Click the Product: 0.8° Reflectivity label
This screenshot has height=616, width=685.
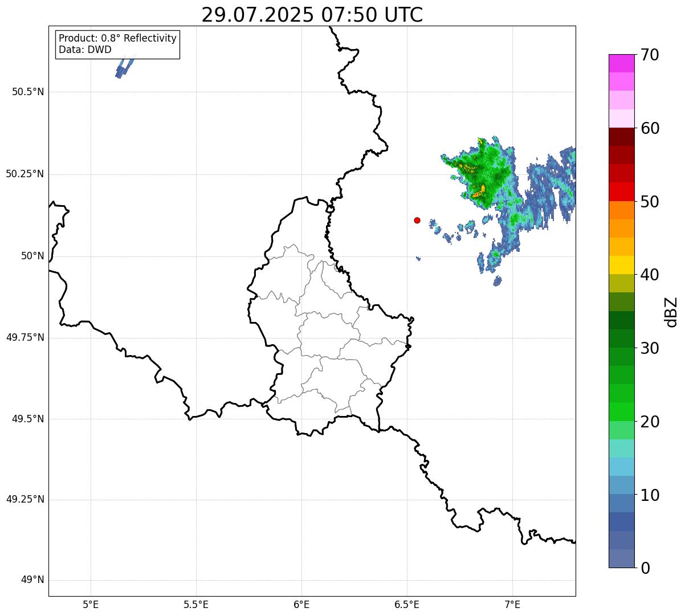point(118,38)
